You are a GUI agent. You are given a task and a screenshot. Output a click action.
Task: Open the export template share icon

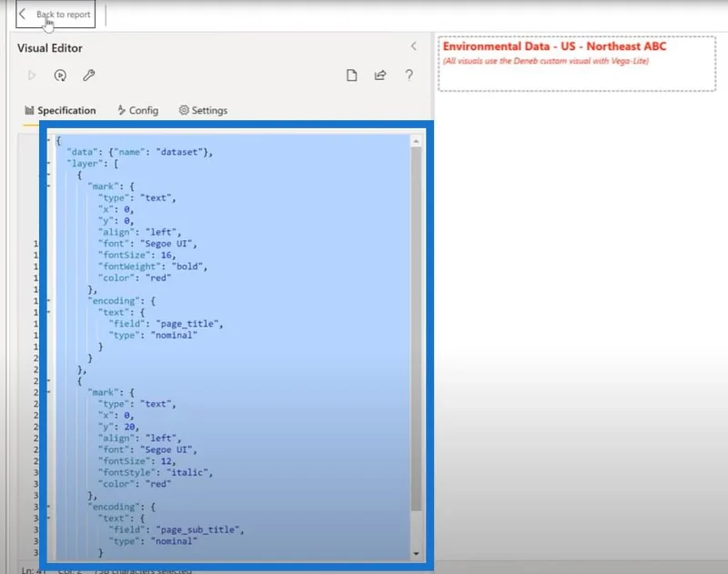pyautogui.click(x=380, y=76)
